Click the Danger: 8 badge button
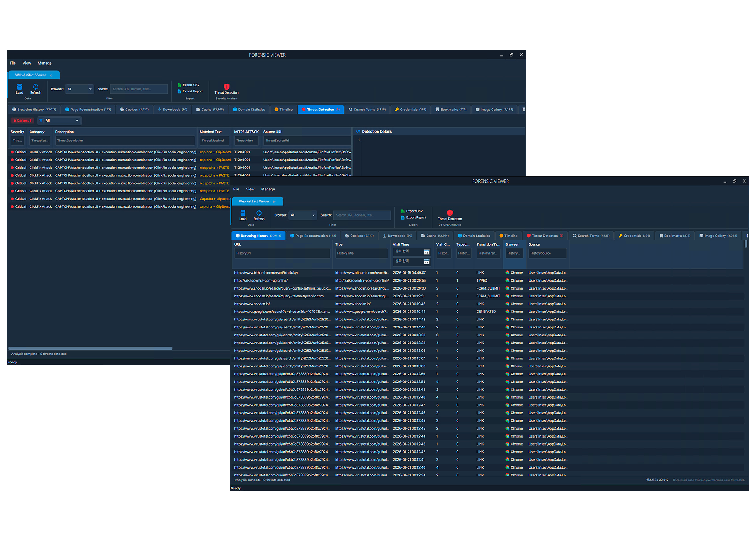 pos(23,121)
